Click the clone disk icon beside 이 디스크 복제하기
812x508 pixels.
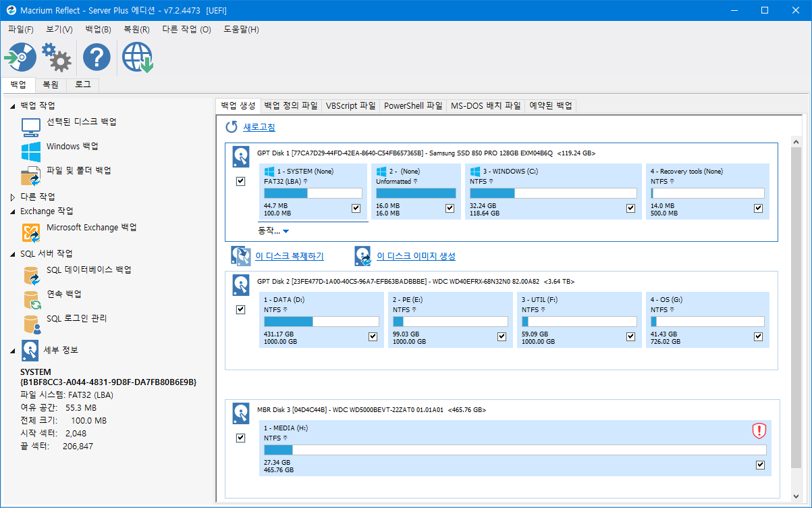point(241,256)
